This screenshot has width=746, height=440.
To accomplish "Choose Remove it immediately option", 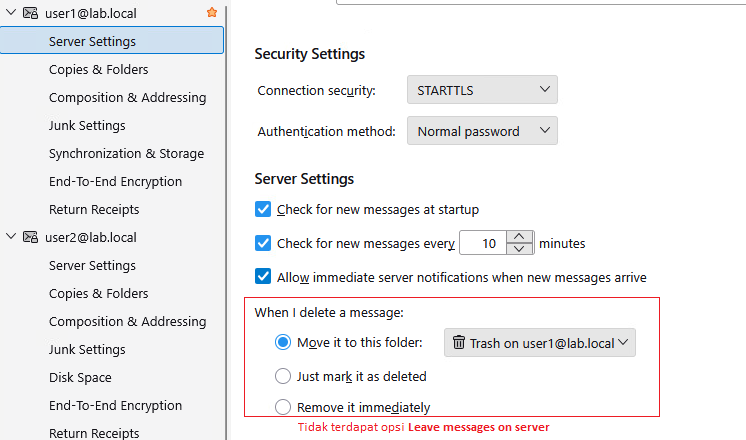I will [283, 407].
